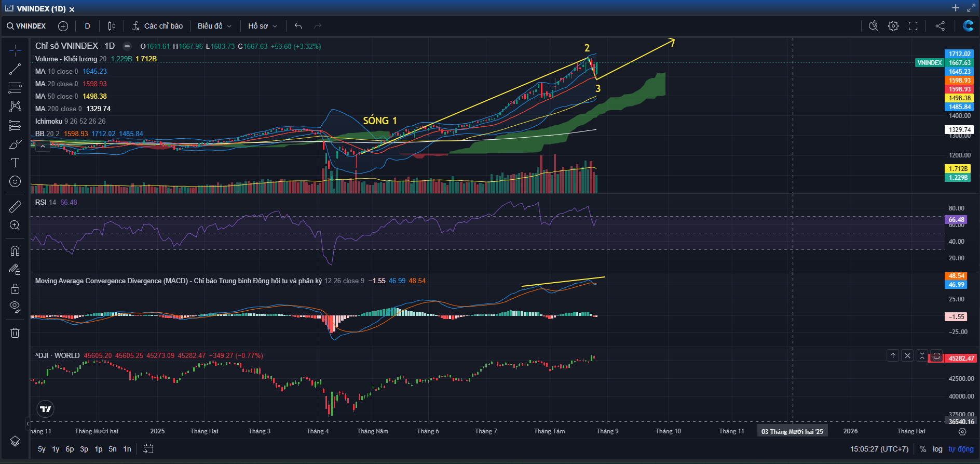Click the RSI 14 indicator legend
The image size is (980, 464).
click(x=46, y=202)
